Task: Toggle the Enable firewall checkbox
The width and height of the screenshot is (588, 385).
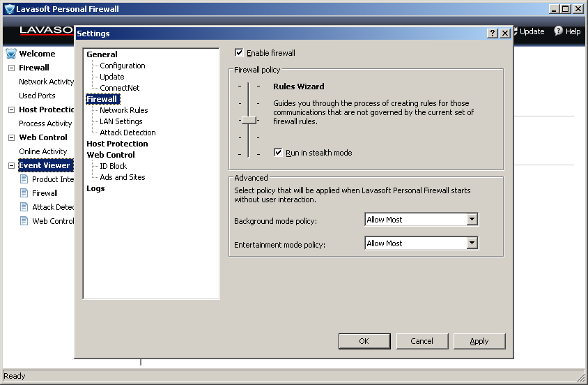Action: 239,52
